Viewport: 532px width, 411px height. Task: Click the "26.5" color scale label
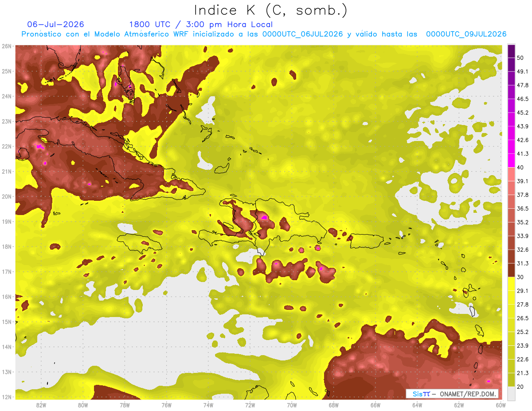point(523,318)
